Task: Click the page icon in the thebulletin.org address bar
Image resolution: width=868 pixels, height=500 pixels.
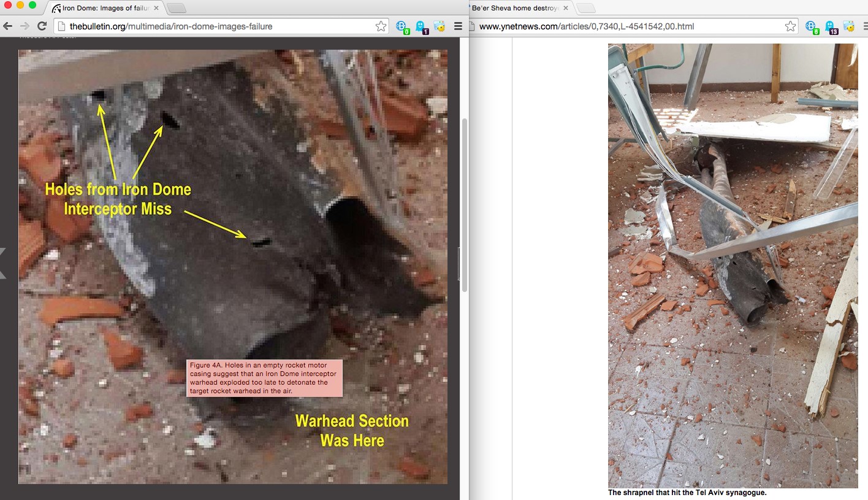Action: (x=61, y=26)
